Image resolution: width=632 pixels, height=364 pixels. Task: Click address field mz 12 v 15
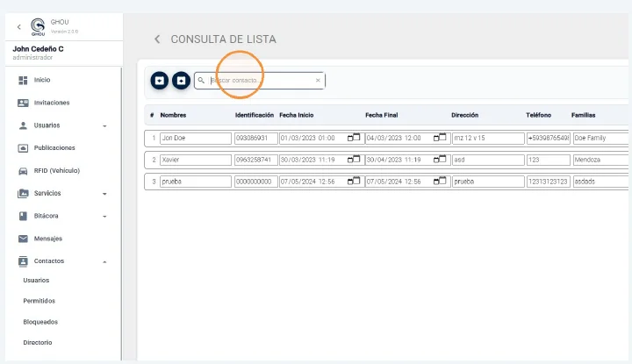[x=488, y=138]
